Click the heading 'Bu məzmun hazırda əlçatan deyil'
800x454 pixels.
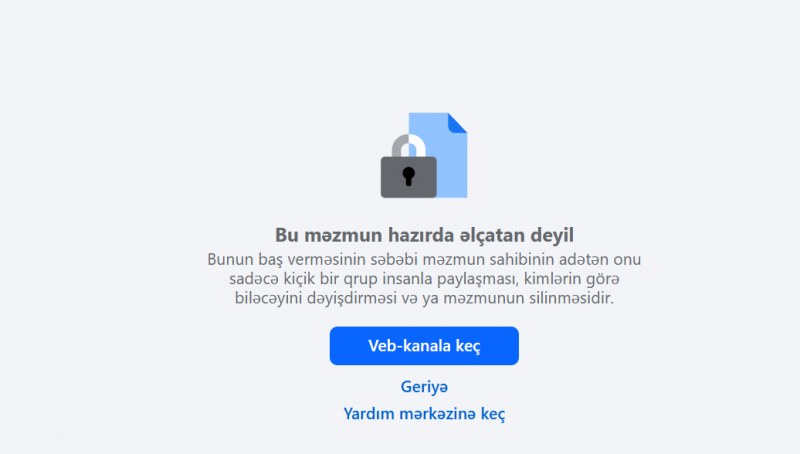coord(424,235)
